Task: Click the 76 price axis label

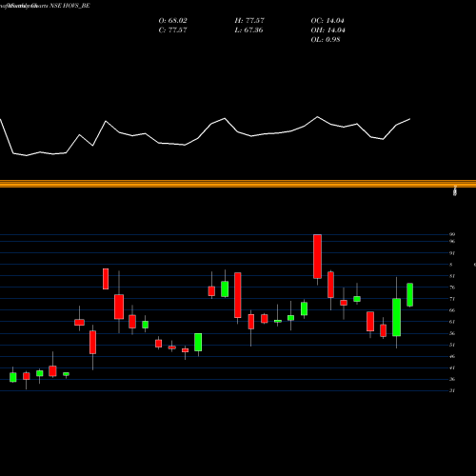Action: pyautogui.click(x=452, y=288)
